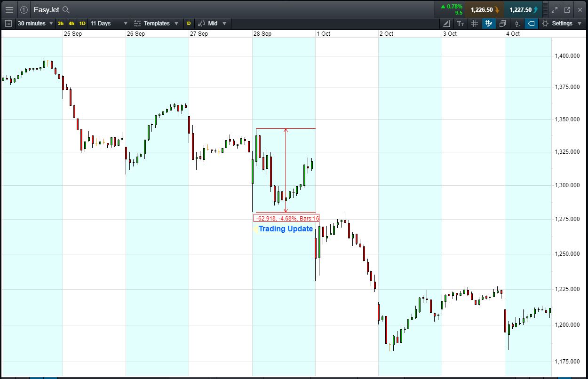Click the chart list icon left of 30 minutes

click(x=8, y=23)
